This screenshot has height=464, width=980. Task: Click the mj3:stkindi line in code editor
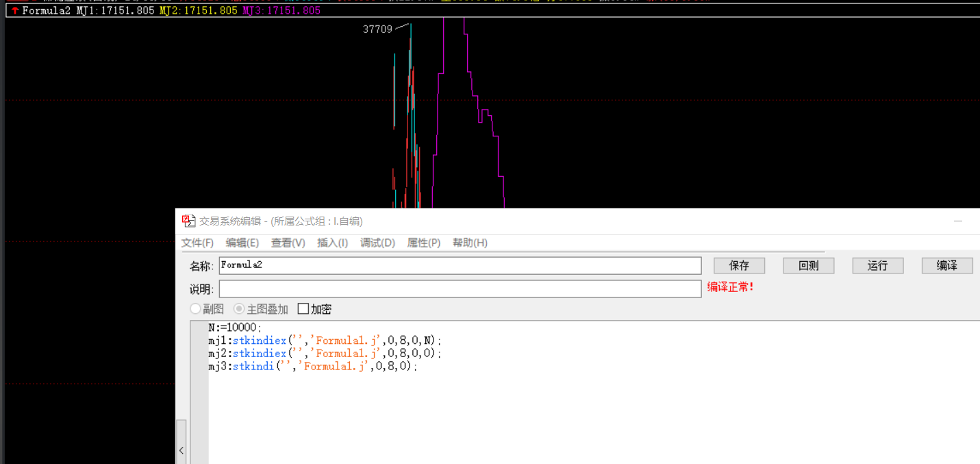pyautogui.click(x=313, y=367)
